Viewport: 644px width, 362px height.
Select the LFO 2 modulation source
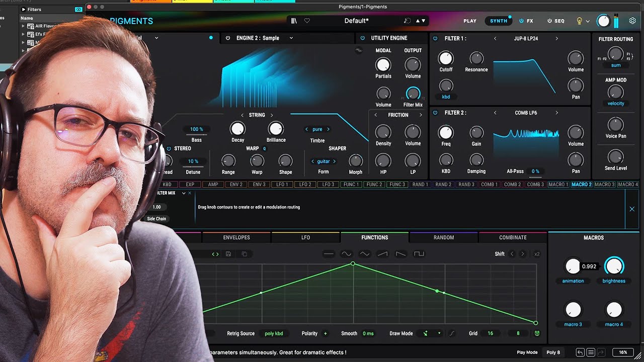[x=305, y=185]
